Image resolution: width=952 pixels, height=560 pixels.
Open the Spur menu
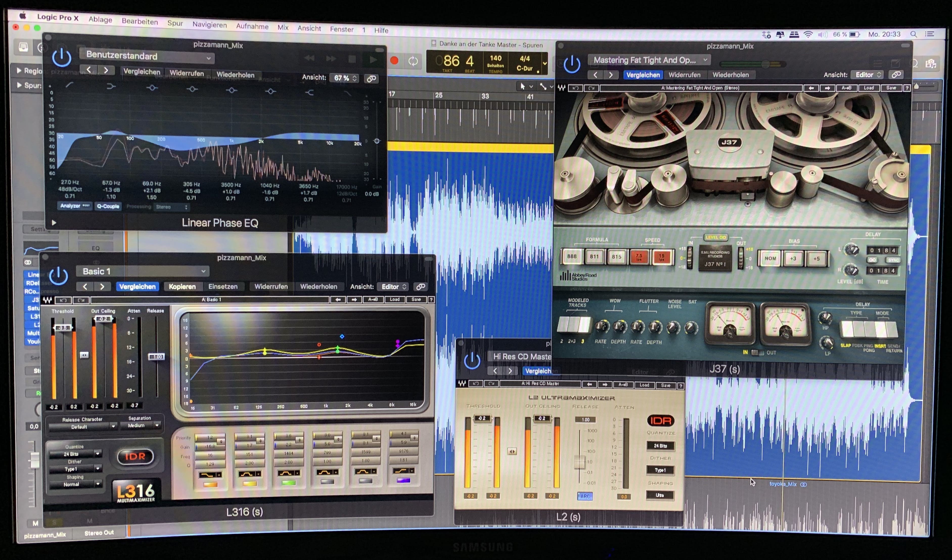pos(175,23)
